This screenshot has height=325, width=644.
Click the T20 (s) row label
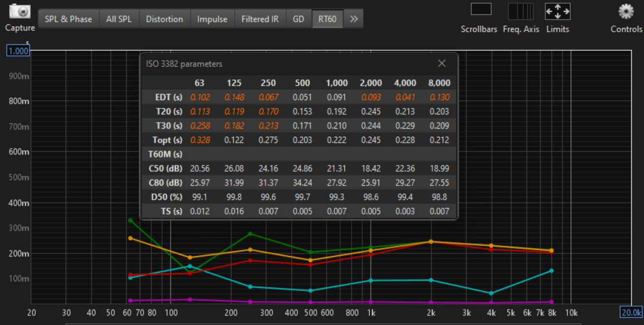click(169, 111)
